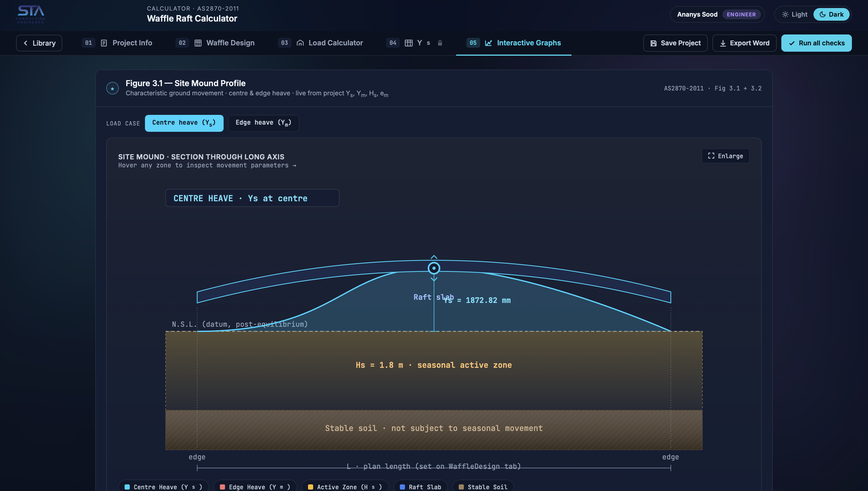
Task: Click the blue Raft Slab colour swatch
Action: tap(402, 487)
